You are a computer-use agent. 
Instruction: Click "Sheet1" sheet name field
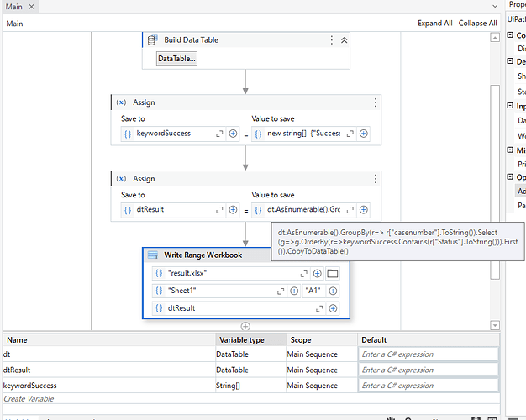click(221, 291)
